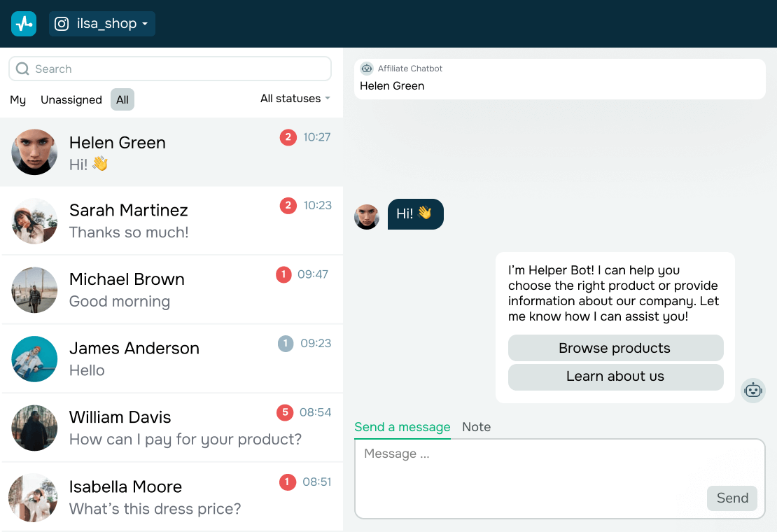This screenshot has height=532, width=777.
Task: Click Helen Green's unread badge showing 2
Action: coord(288,137)
